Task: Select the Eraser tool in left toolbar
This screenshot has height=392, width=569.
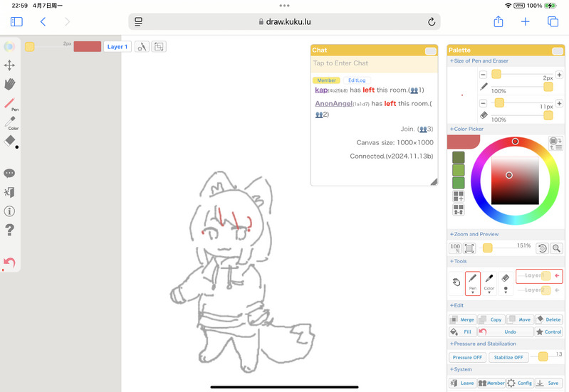Action: click(10, 142)
